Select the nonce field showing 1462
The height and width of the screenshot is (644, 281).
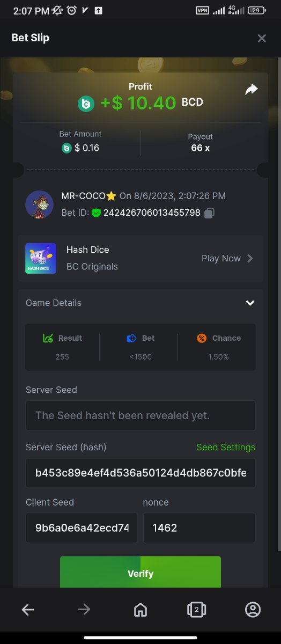pos(199,528)
